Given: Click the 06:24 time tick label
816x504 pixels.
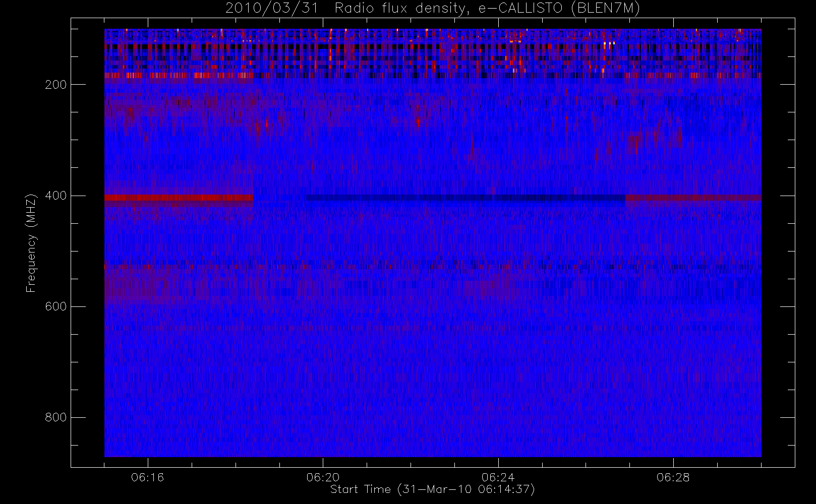Looking at the screenshot, I should tap(498, 477).
